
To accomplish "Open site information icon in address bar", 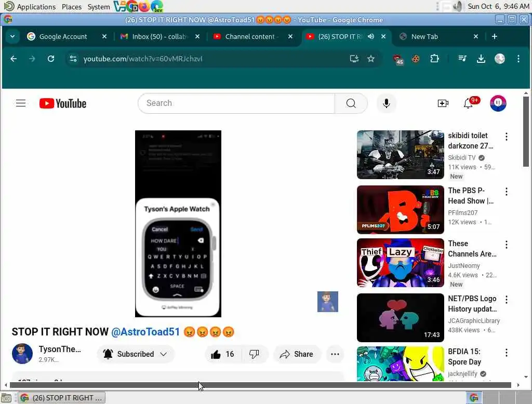I will coord(73,59).
